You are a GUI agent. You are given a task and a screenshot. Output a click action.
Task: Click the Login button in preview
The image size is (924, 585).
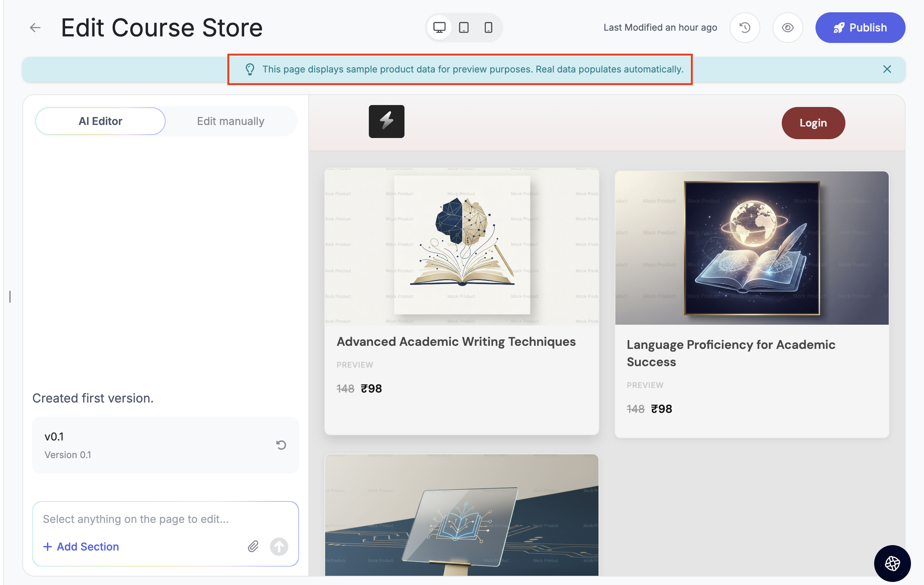813,123
